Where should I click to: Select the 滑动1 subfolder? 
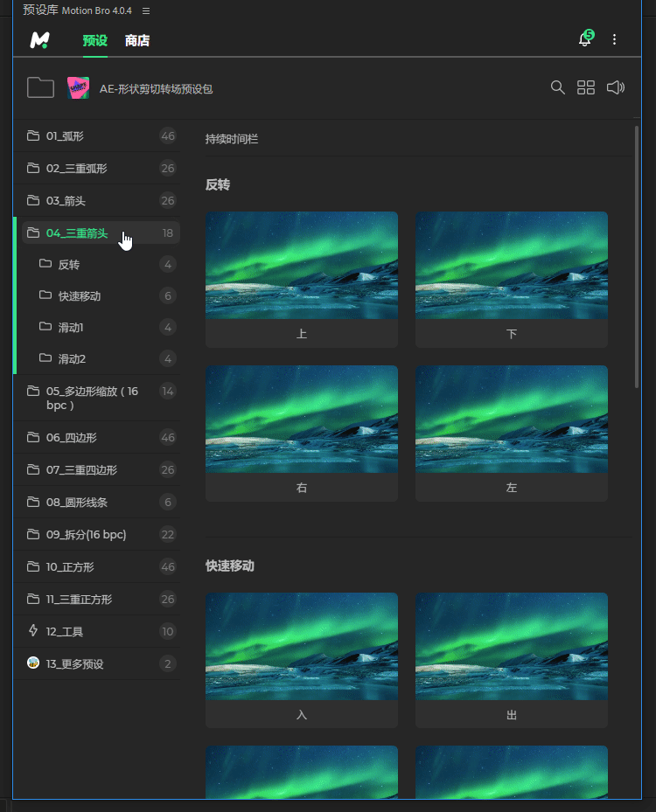pyautogui.click(x=101, y=327)
